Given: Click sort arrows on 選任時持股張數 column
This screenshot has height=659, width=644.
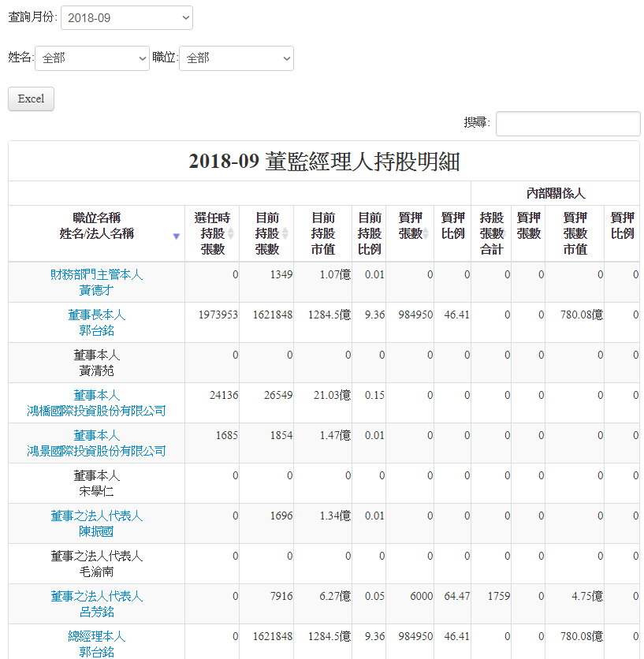Looking at the screenshot, I should (231, 234).
